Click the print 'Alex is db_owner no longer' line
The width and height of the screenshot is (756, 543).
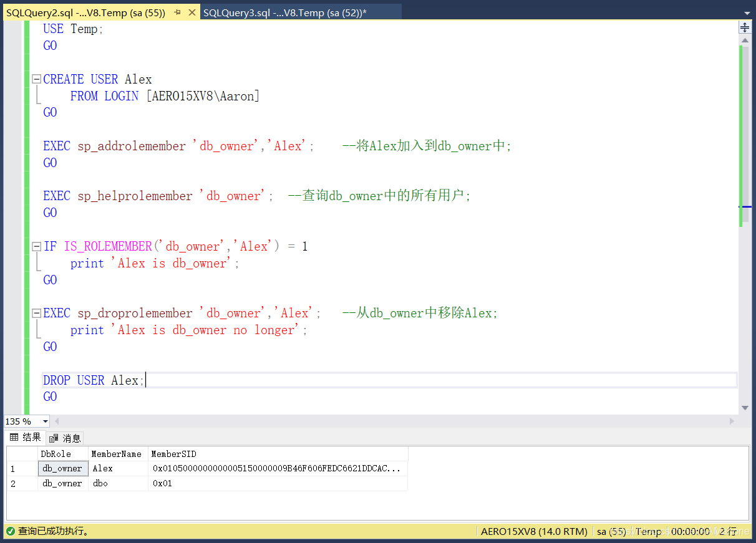189,330
